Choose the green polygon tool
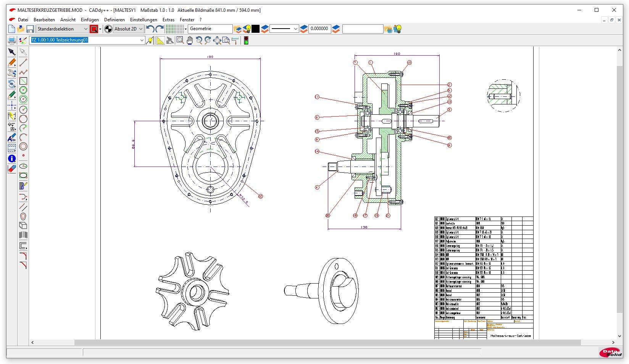Image resolution: width=629 pixels, height=364 pixels. tap(23, 90)
